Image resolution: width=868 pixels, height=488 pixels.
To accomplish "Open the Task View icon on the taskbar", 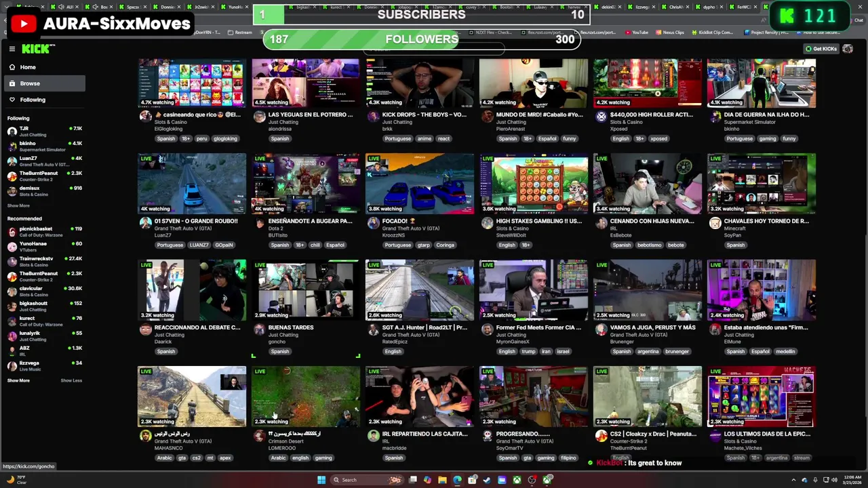I will 413,480.
